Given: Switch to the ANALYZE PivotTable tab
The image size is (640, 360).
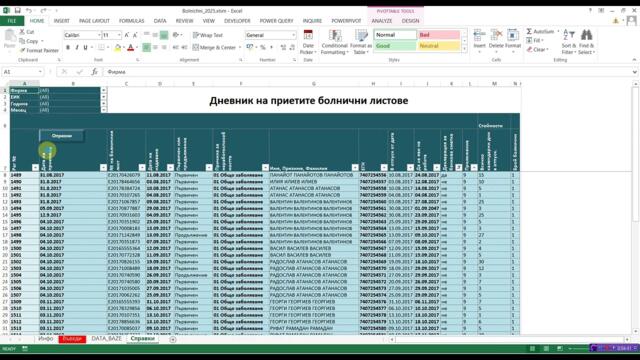Looking at the screenshot, I should click(382, 21).
